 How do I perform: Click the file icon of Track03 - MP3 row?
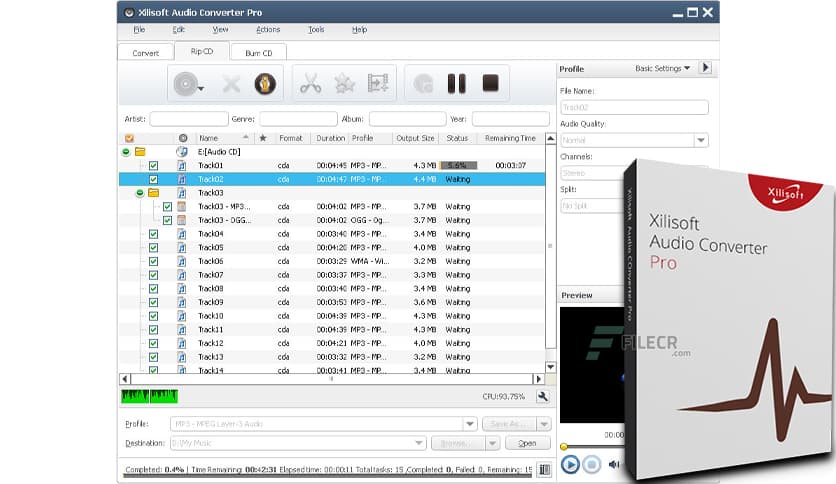click(182, 206)
